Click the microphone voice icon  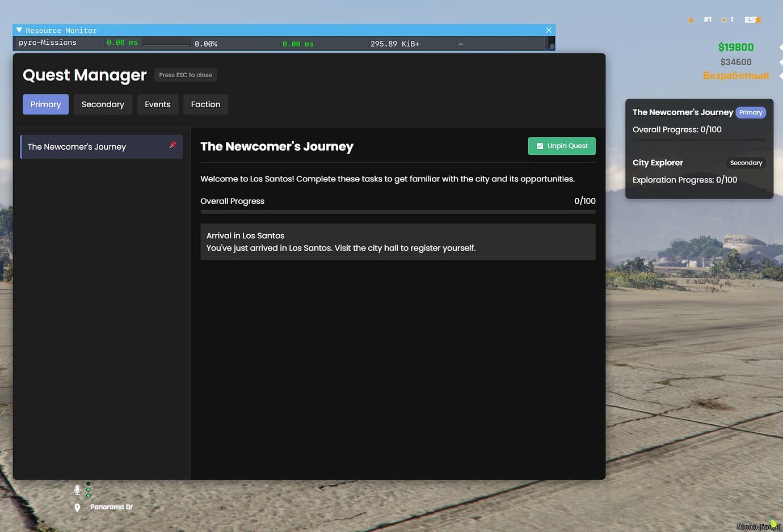(x=77, y=489)
